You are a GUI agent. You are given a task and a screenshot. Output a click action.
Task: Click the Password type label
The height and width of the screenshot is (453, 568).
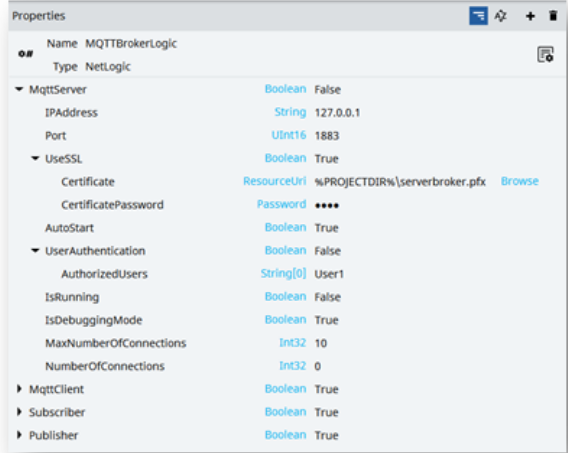281,204
